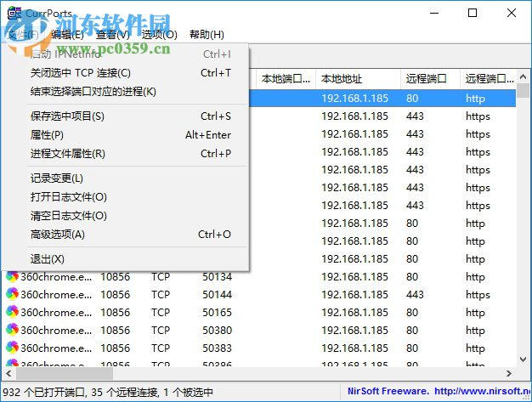
Task: Click https cell in port 50144 row
Action: click(x=478, y=295)
